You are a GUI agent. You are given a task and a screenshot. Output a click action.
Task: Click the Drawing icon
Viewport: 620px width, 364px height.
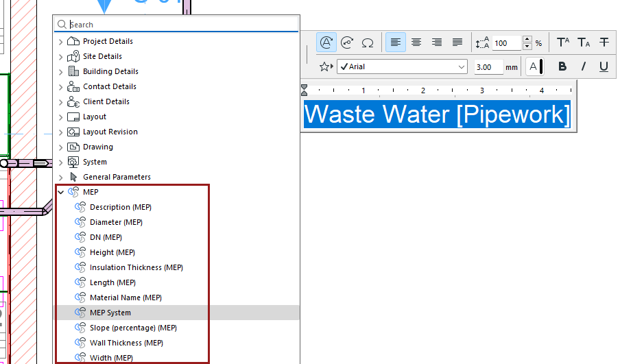(73, 147)
